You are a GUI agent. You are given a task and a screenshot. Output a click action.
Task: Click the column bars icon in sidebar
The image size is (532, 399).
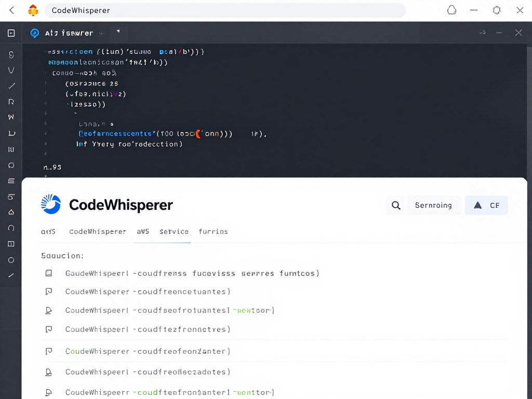coord(11,149)
